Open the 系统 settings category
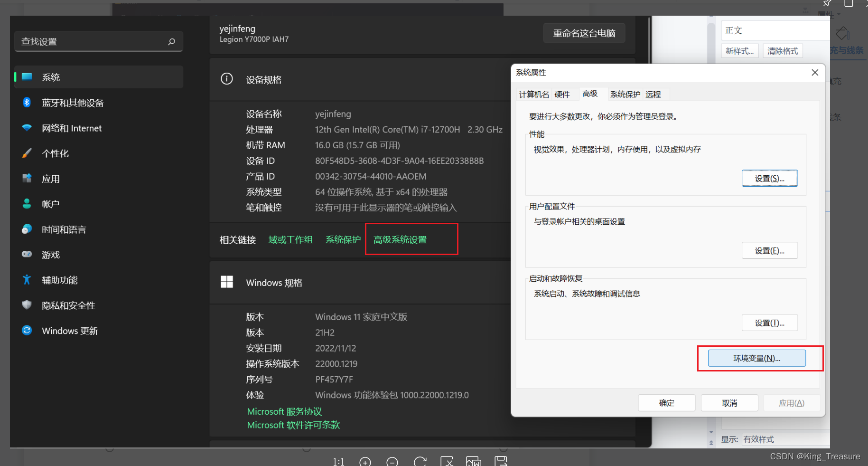The image size is (868, 466). pos(99,77)
